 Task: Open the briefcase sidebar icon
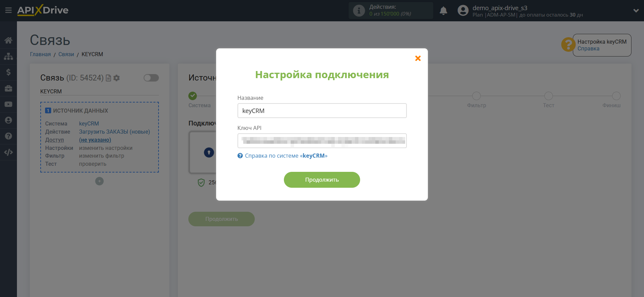(8, 88)
